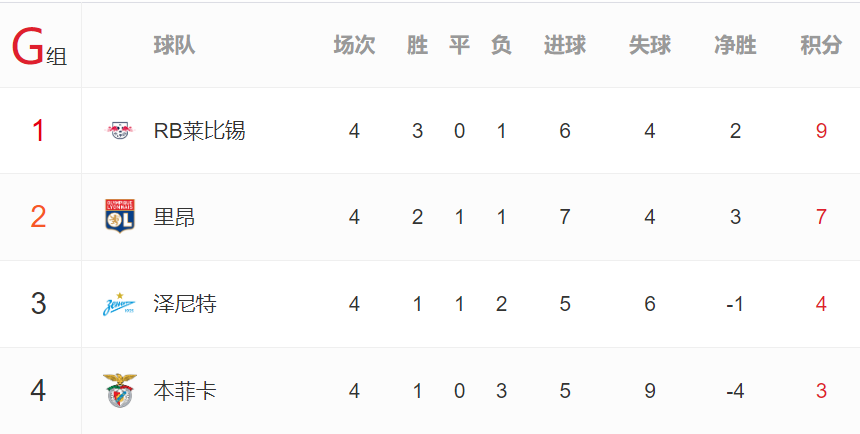This screenshot has height=434, width=860.
Task: Open the 里昂 team link
Action: 174,217
